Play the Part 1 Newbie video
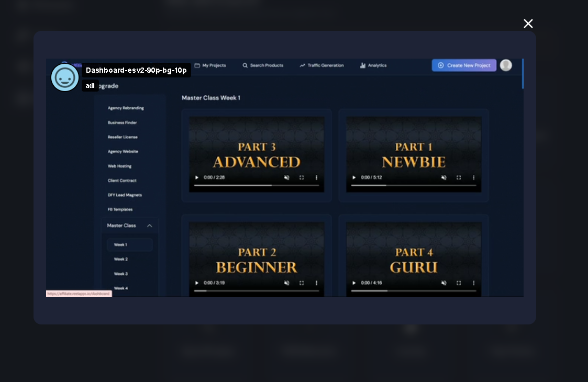 pyautogui.click(x=354, y=177)
